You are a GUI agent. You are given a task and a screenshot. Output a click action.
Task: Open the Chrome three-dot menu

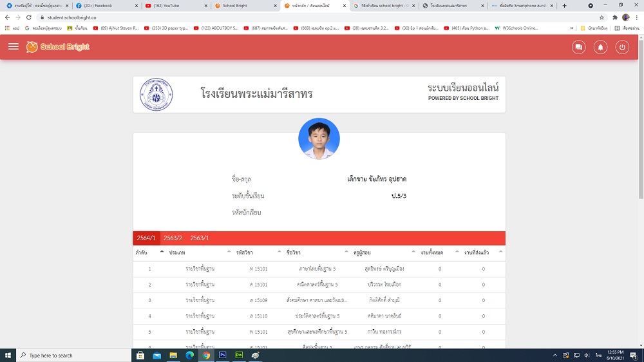637,17
